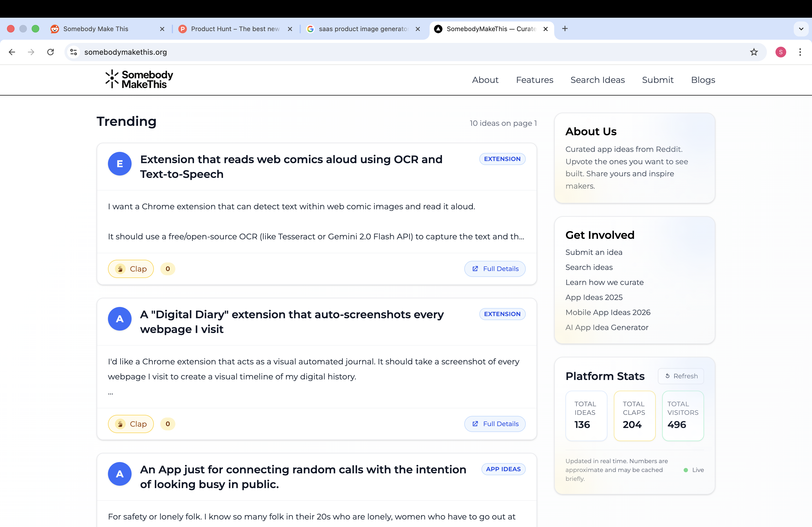Click the external link icon on Digital Diary Full Details
The width and height of the screenshot is (812, 527).
click(475, 424)
